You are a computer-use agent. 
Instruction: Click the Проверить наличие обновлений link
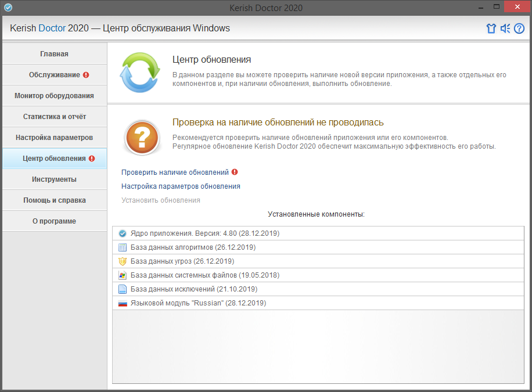[175, 172]
